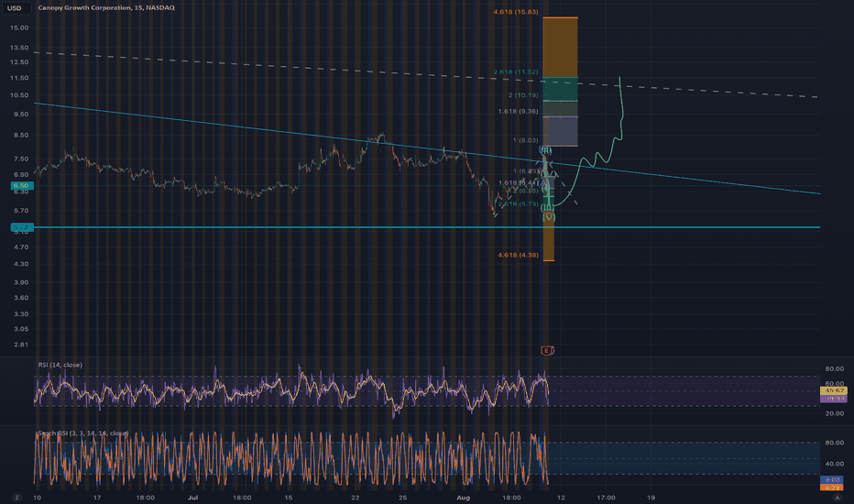
Task: Select the 2.618 (11.52) Fibonacci label
Action: tap(516, 71)
